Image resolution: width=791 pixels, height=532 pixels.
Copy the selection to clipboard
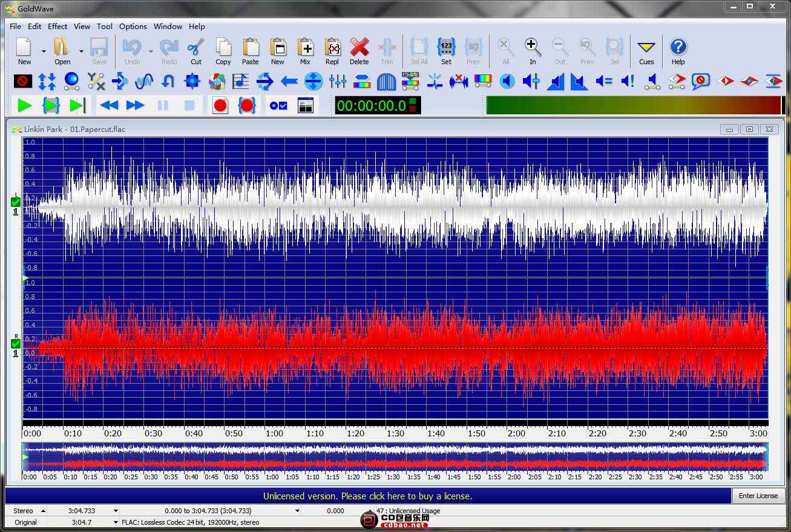click(x=223, y=51)
